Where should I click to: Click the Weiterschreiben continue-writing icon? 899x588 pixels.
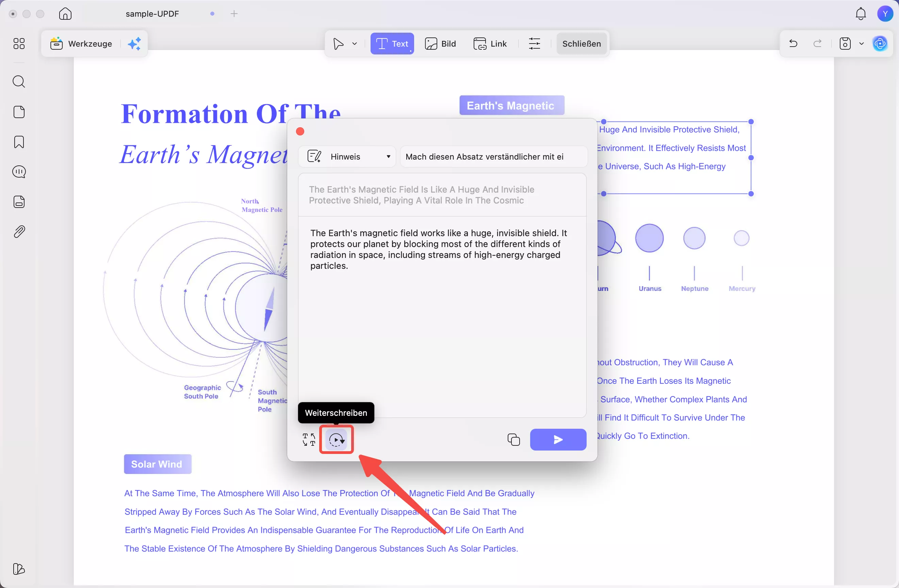(336, 440)
